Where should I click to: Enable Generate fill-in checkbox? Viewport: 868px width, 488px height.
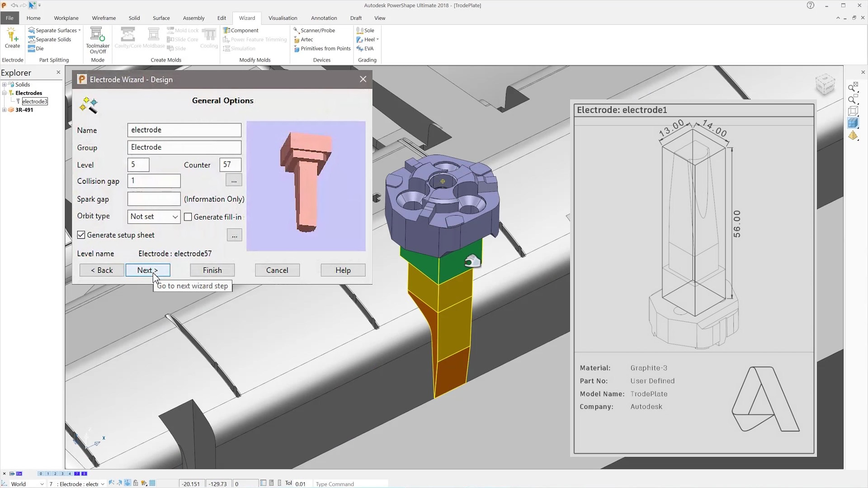[x=188, y=217]
